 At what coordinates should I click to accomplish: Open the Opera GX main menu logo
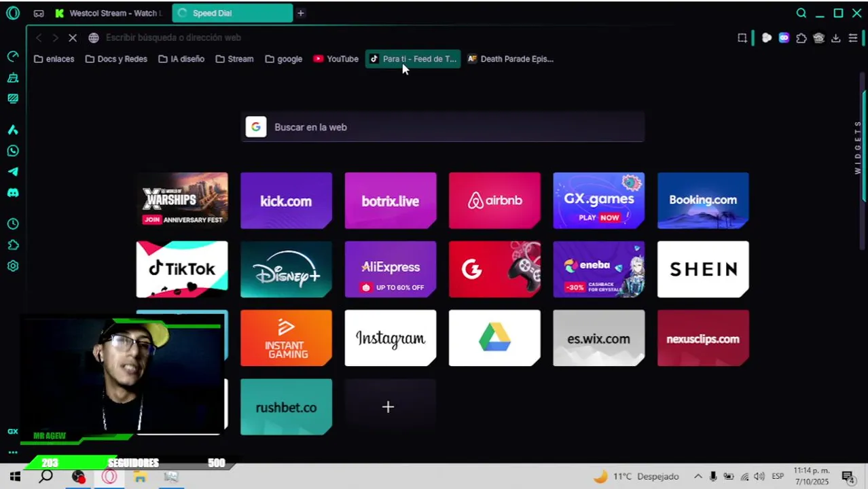tap(12, 13)
